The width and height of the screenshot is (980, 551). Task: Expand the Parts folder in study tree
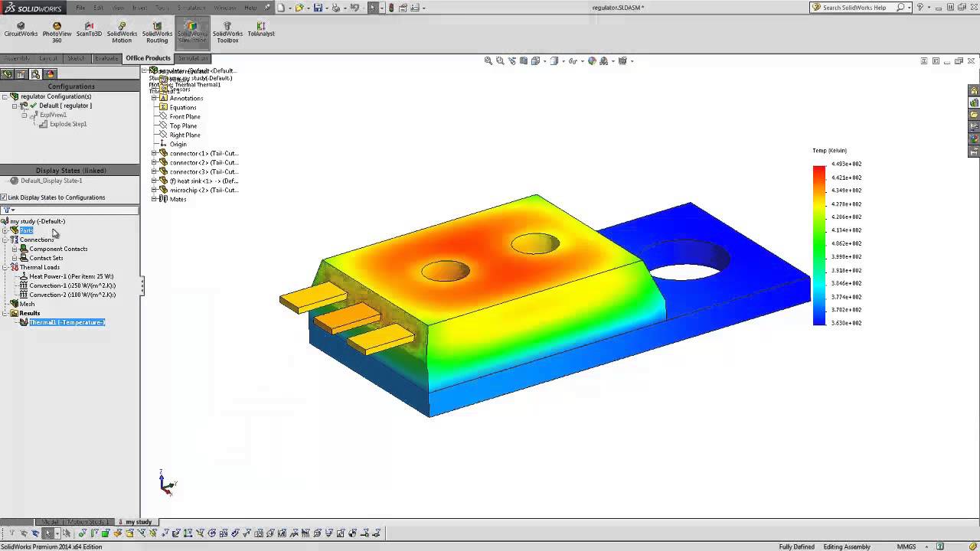tap(5, 230)
